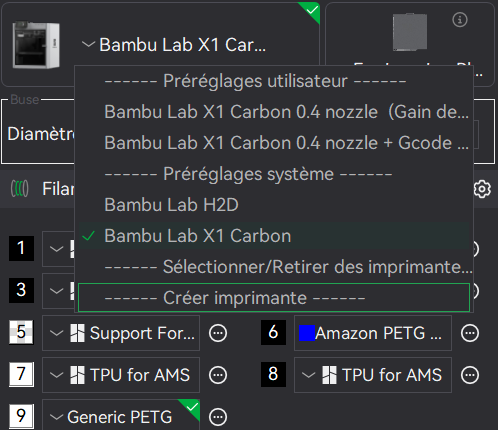This screenshot has width=498, height=430.
Task: Click Créer imprimante entry
Action: (x=274, y=298)
